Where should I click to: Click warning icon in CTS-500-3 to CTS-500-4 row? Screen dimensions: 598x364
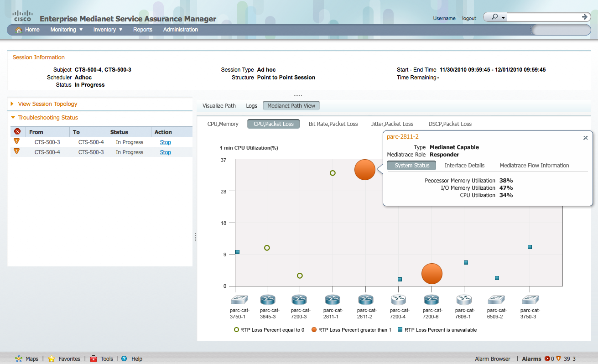click(x=17, y=142)
